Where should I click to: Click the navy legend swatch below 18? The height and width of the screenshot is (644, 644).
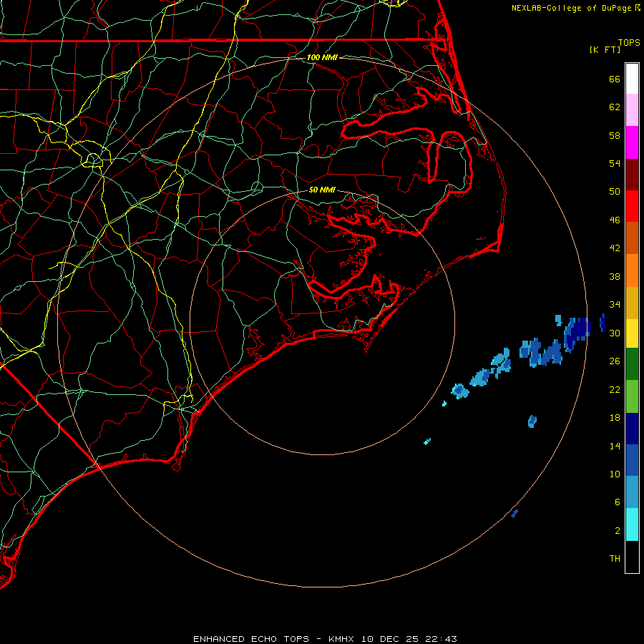pos(632,429)
